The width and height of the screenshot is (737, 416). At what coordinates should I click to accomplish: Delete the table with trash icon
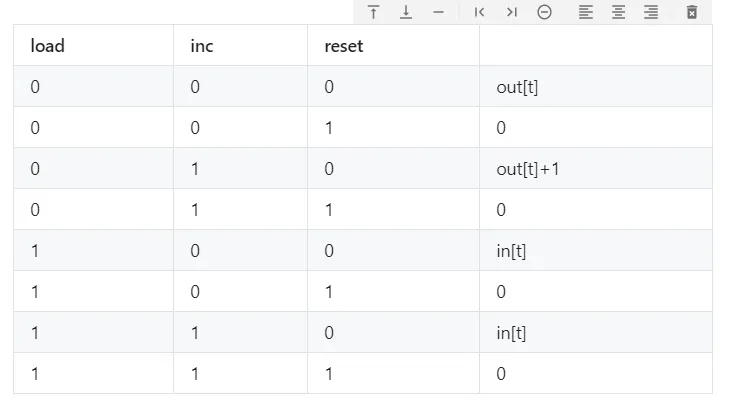tap(692, 12)
